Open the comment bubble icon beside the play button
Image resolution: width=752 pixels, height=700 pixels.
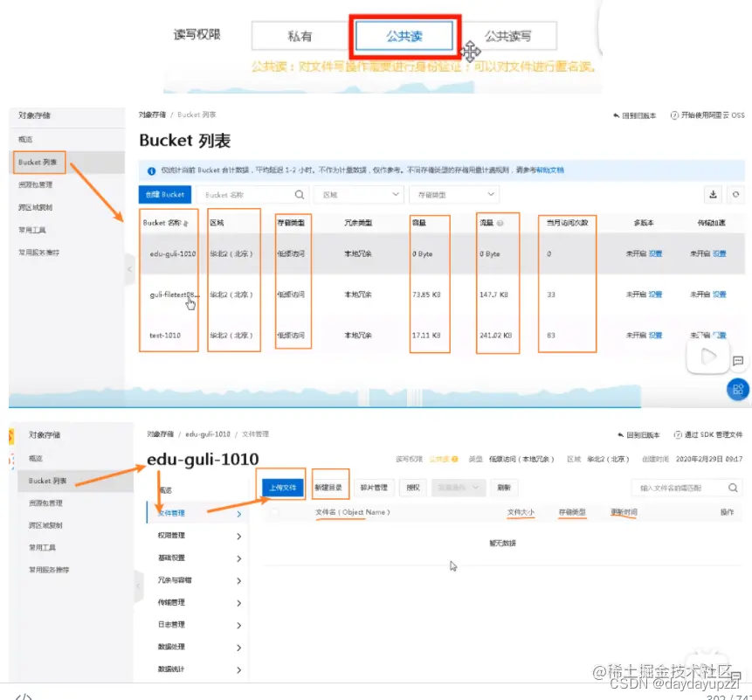point(738,361)
